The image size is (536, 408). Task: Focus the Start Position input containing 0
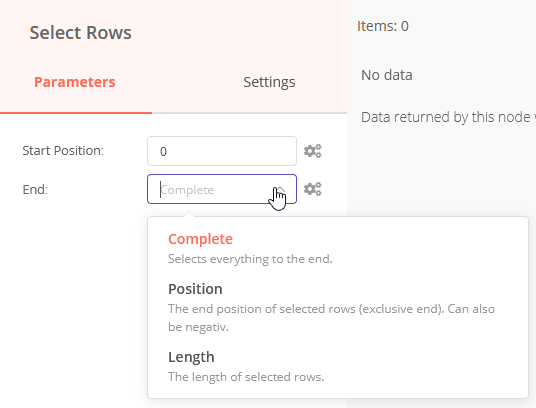coord(222,151)
